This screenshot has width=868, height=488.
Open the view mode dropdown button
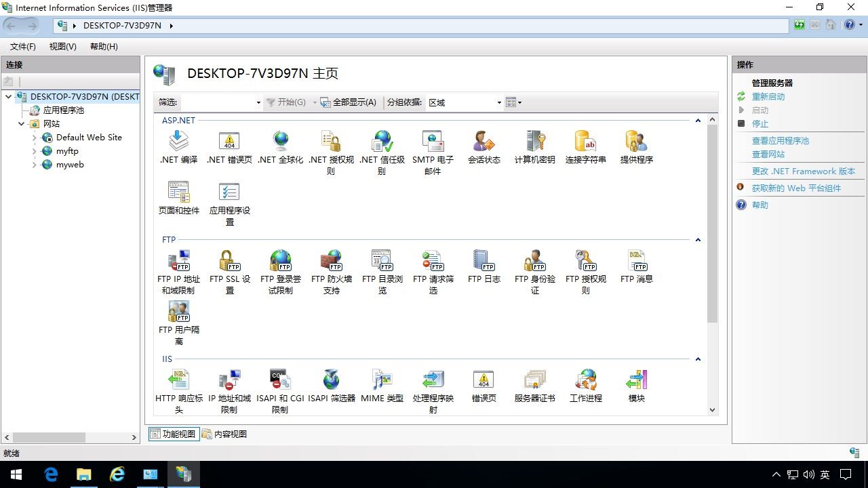(x=514, y=102)
